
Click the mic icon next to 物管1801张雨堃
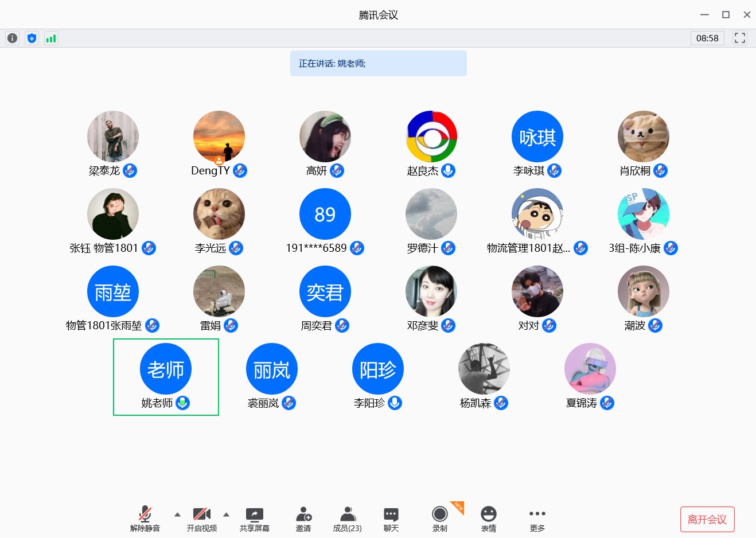(153, 325)
